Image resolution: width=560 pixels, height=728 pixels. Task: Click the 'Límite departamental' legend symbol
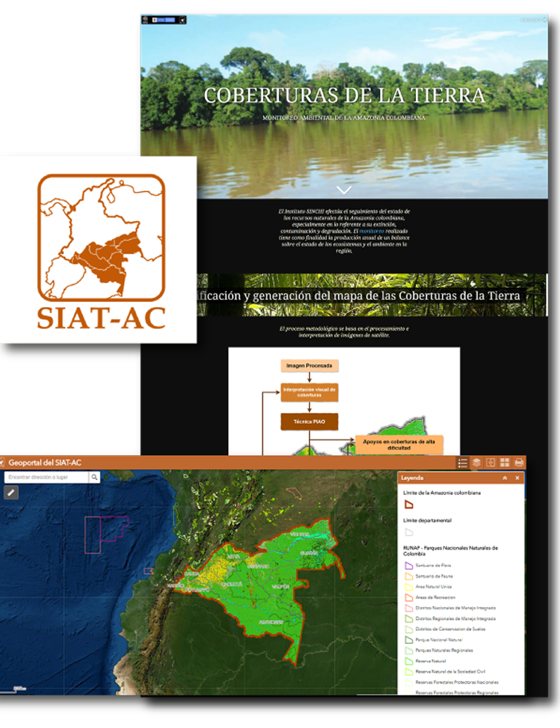[x=409, y=532]
